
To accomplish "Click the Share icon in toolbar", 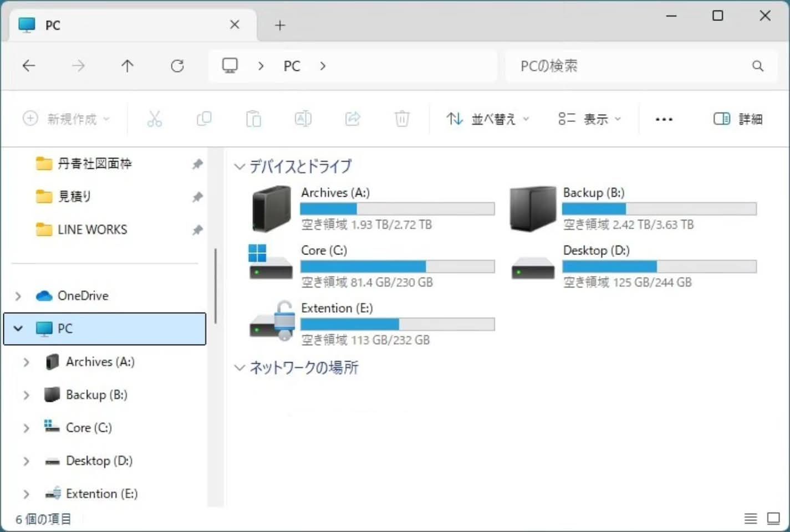I will [353, 119].
